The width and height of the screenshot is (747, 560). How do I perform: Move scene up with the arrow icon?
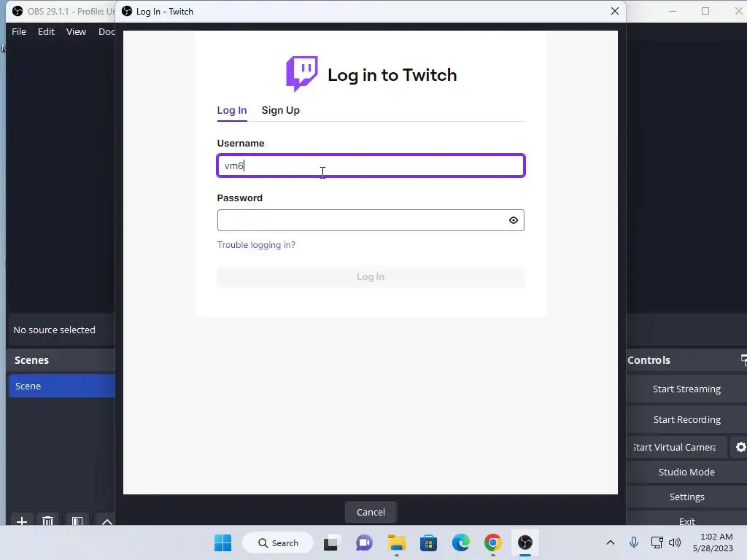[107, 521]
